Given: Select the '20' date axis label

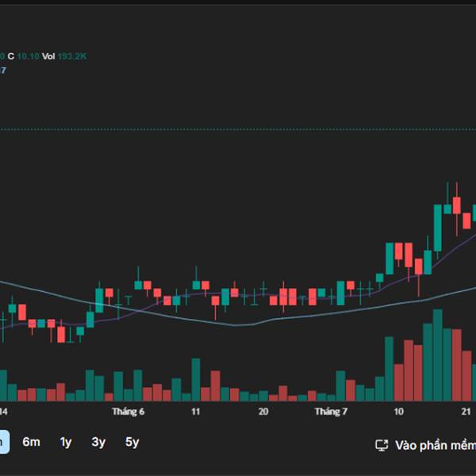Looking at the screenshot, I should pyautogui.click(x=263, y=412).
